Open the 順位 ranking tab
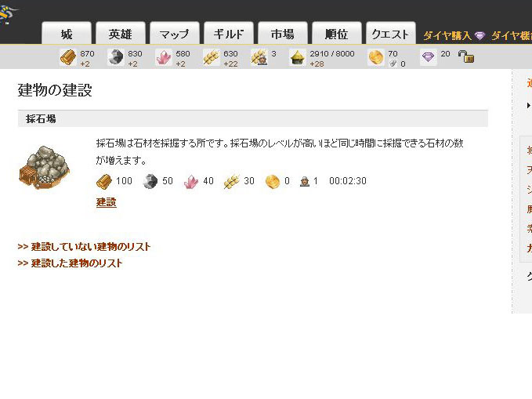 click(337, 34)
